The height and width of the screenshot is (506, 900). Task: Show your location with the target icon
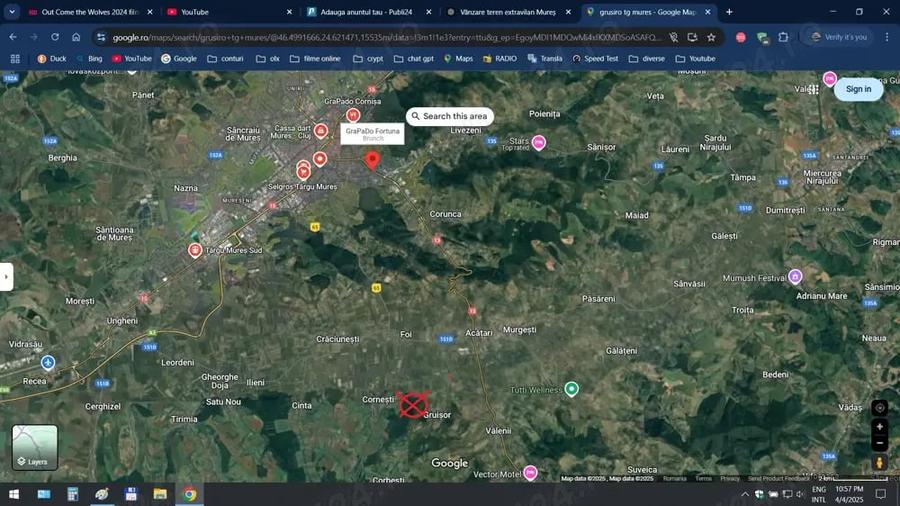pos(879,408)
